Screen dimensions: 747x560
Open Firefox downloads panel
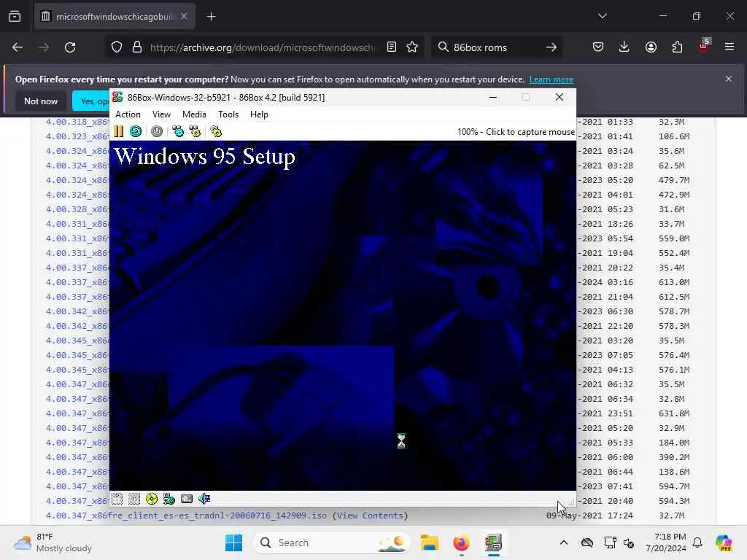pyautogui.click(x=624, y=47)
